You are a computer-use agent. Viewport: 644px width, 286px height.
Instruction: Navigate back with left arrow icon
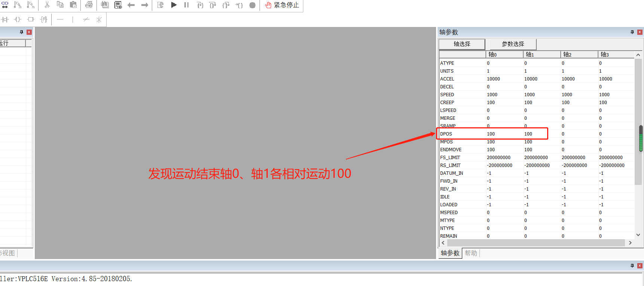tap(131, 5)
